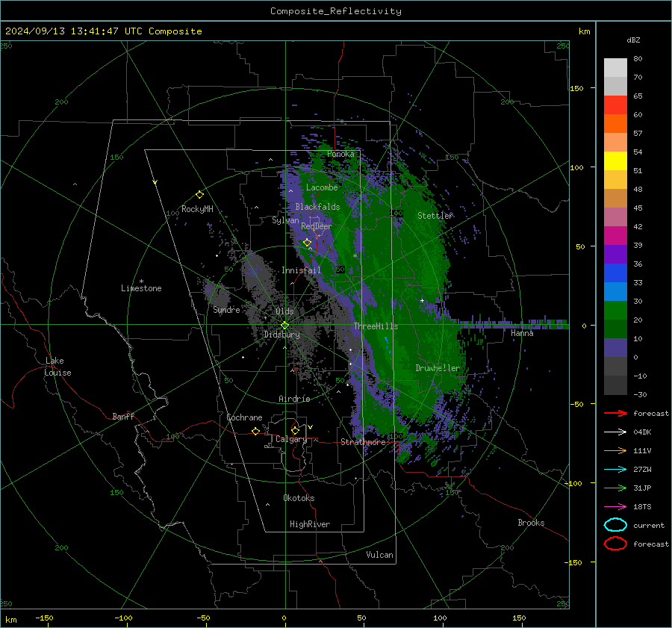This screenshot has width=672, height=628.
Task: Click the Strathmore label
Action: tap(364, 442)
